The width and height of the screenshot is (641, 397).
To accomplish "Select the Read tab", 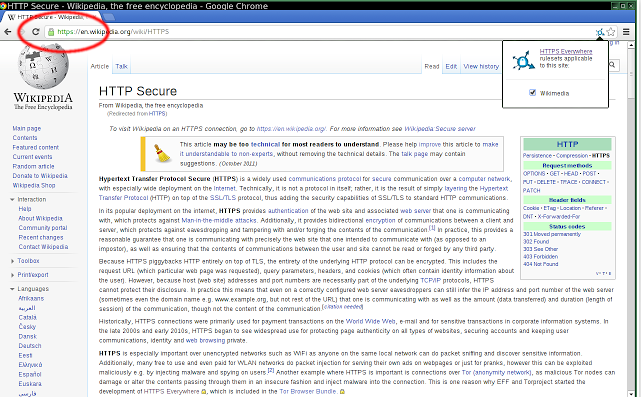I will [x=432, y=66].
